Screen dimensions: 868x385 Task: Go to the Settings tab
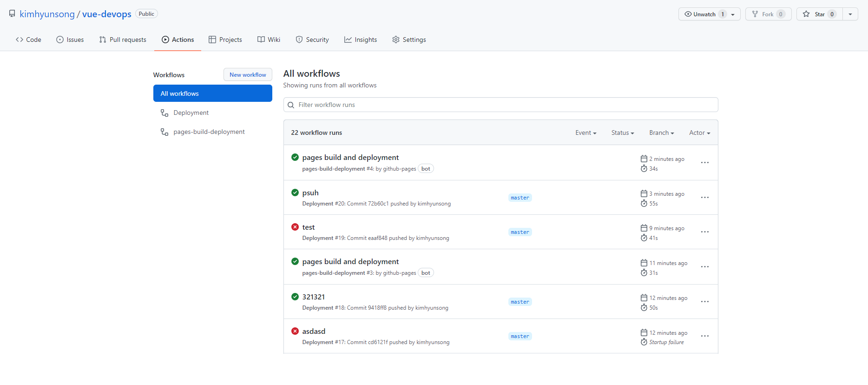point(409,40)
